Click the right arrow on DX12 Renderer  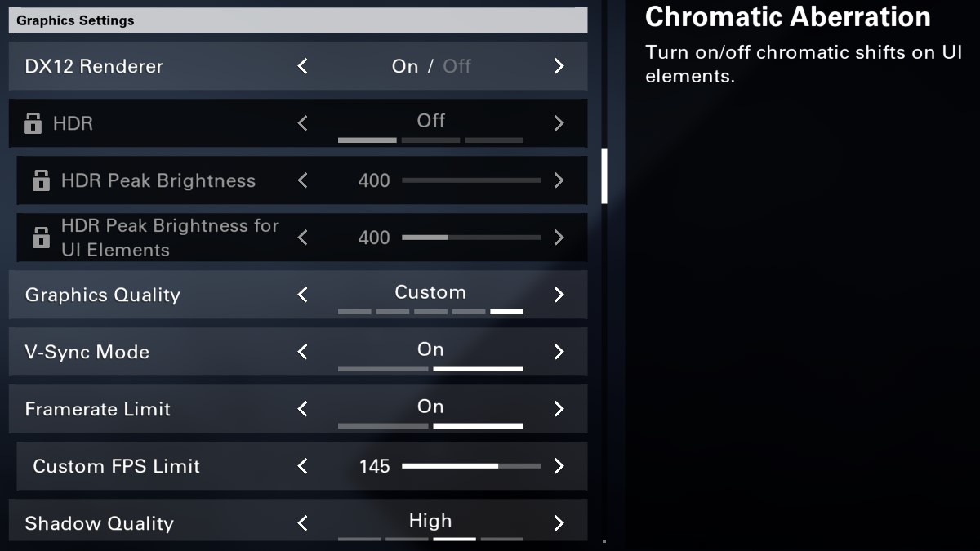point(559,66)
